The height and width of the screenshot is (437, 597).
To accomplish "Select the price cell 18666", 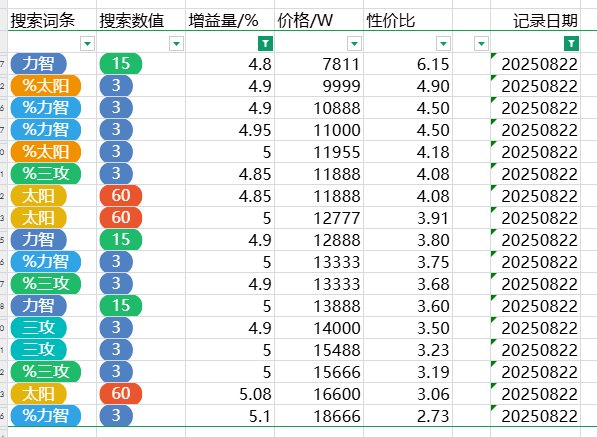I will (319, 416).
